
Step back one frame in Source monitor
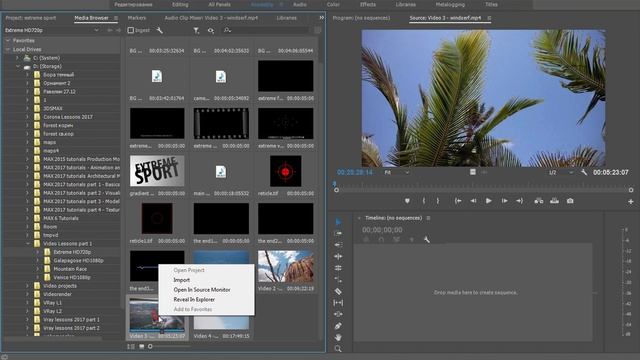(x=473, y=201)
